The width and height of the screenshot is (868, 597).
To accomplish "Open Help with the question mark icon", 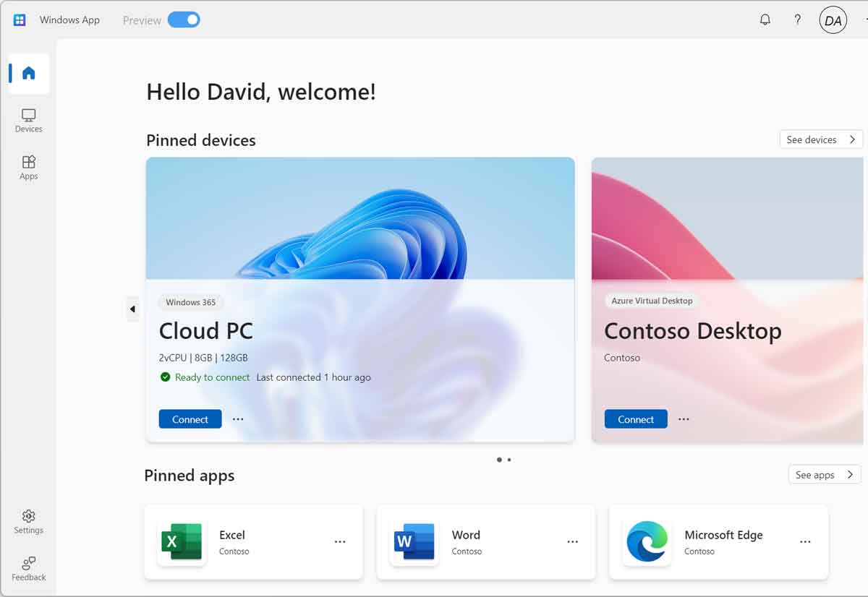I will (797, 20).
